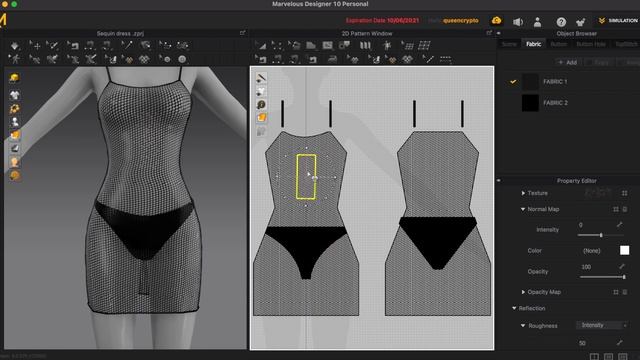Click the top brush icon in 2D sidebar

pos(261,78)
